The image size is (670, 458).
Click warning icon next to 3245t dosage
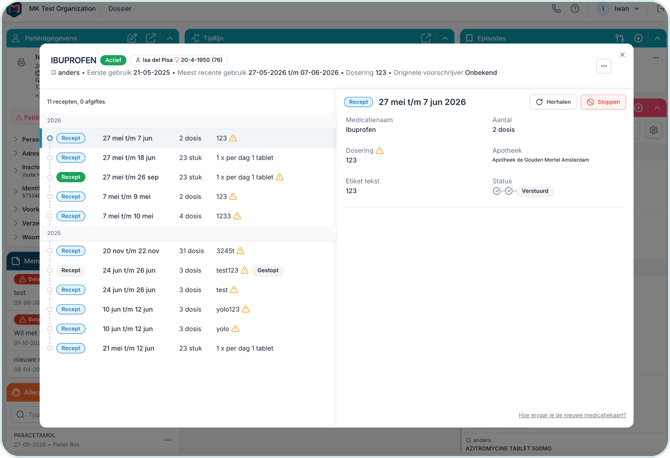tap(241, 251)
